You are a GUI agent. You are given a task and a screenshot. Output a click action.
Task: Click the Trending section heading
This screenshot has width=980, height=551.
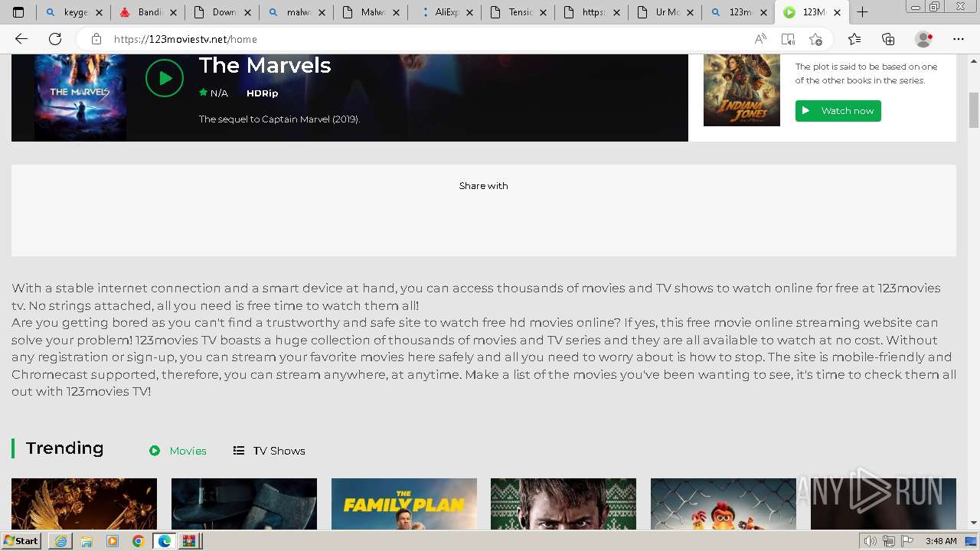pyautogui.click(x=64, y=448)
